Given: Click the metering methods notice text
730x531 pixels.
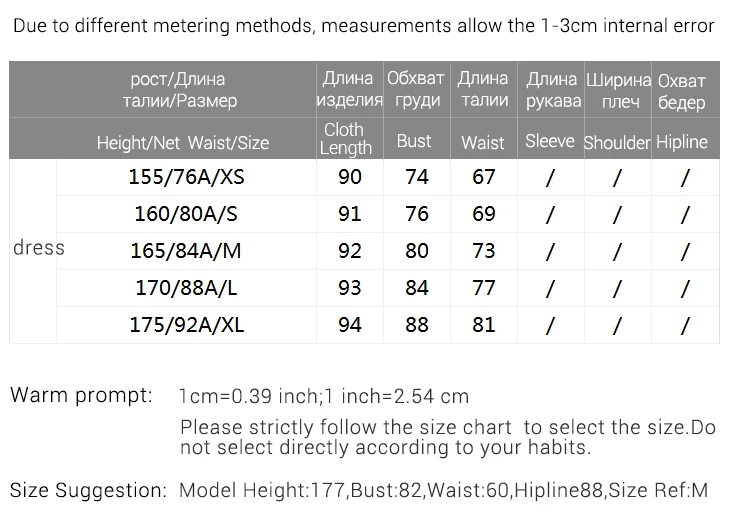Looking at the screenshot, I should [364, 26].
